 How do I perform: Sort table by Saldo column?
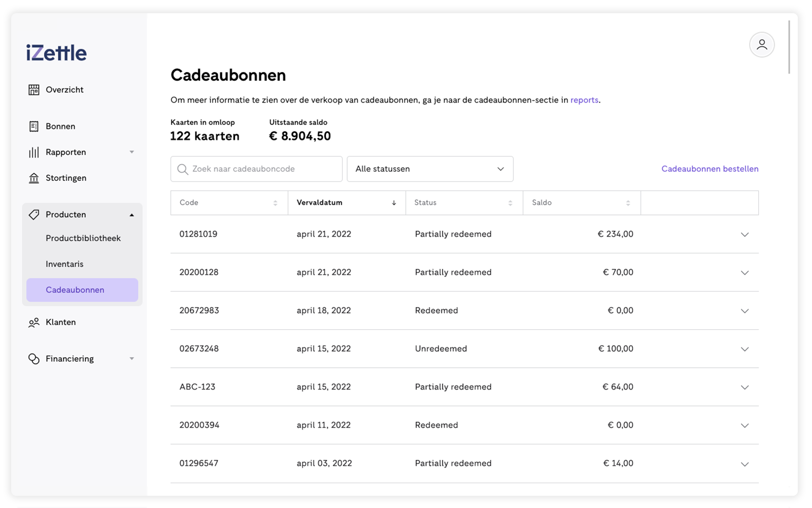point(628,203)
